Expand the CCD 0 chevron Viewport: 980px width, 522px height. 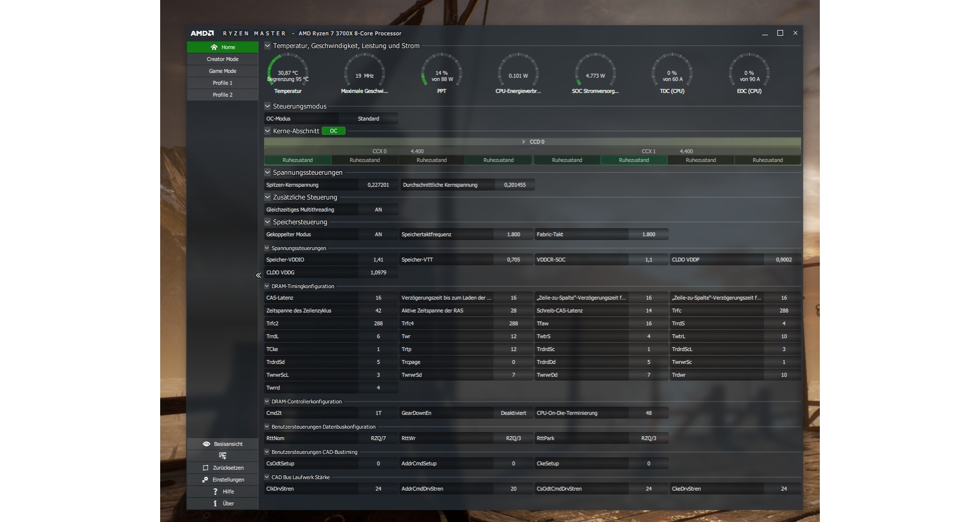pos(523,142)
